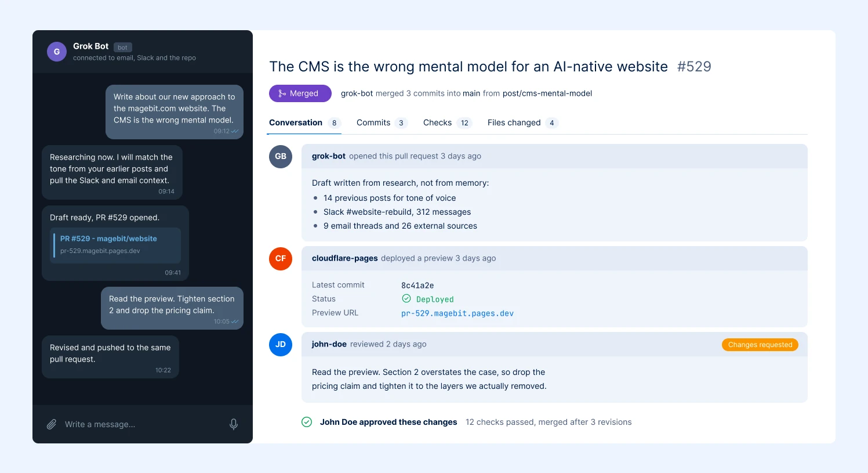The height and width of the screenshot is (473, 868).
Task: Click the GB avatar for grok-bot
Action: point(281,156)
